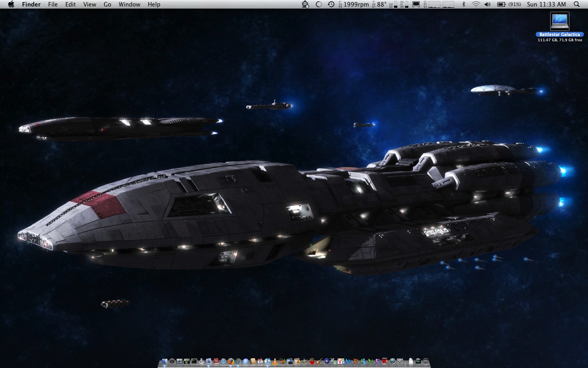Launch Terminal from the Dock

point(194,361)
